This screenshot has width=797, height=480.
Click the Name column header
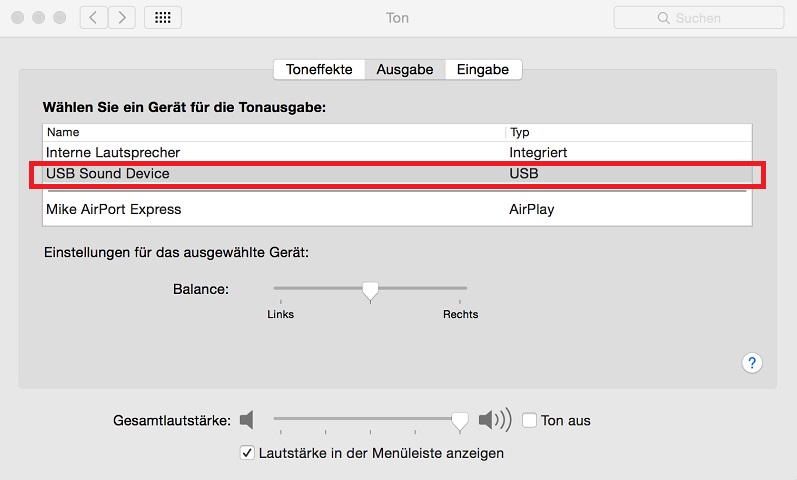tap(274, 132)
